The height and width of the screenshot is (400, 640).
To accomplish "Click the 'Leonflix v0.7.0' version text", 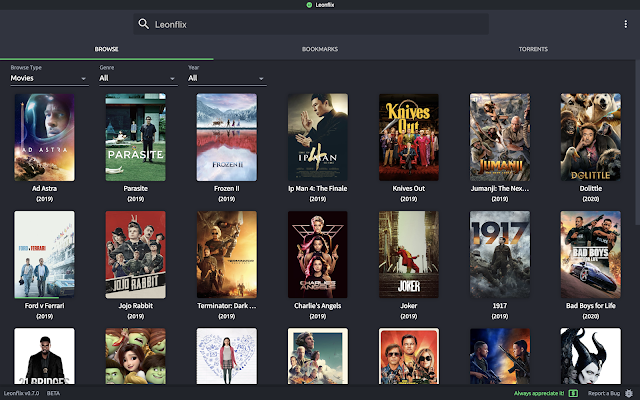I will click(21, 393).
